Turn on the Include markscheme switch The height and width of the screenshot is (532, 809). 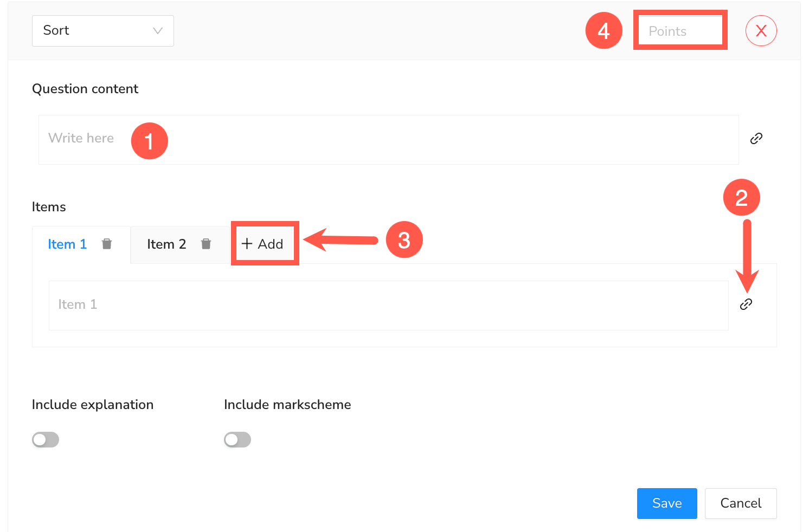pos(237,439)
